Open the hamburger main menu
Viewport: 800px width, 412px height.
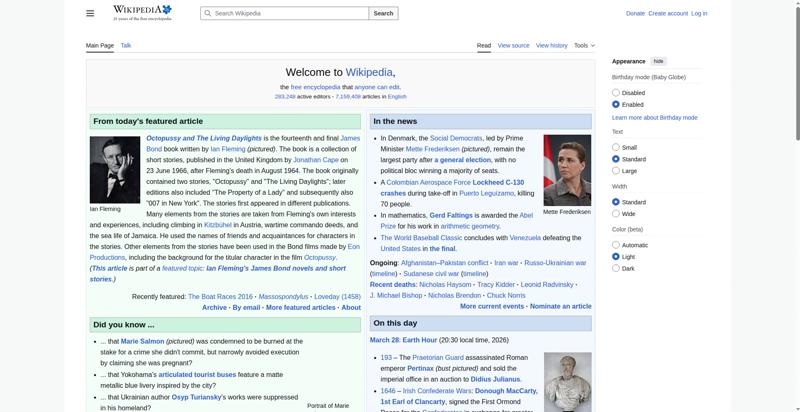[90, 13]
